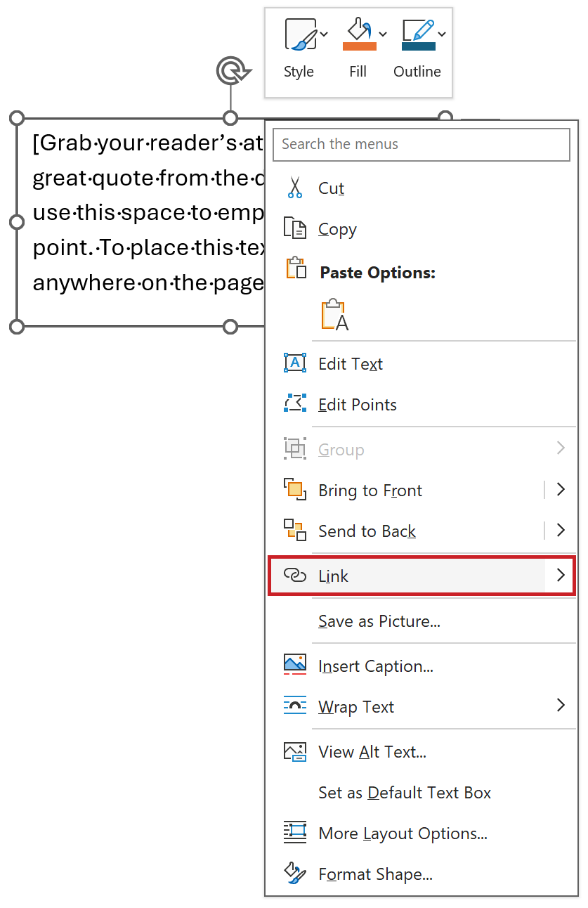The width and height of the screenshot is (588, 908).
Task: Click the Outline pen icon
Action: pyautogui.click(x=419, y=30)
